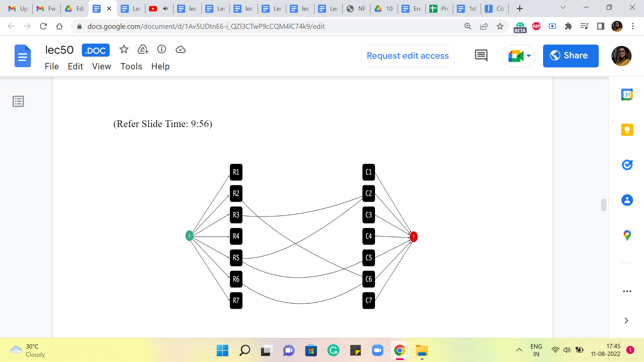
Task: Open the Google Keep side panel
Action: tap(627, 130)
